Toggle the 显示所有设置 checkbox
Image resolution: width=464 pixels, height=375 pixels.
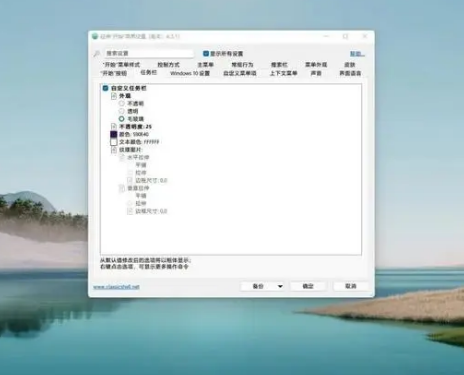(206, 53)
